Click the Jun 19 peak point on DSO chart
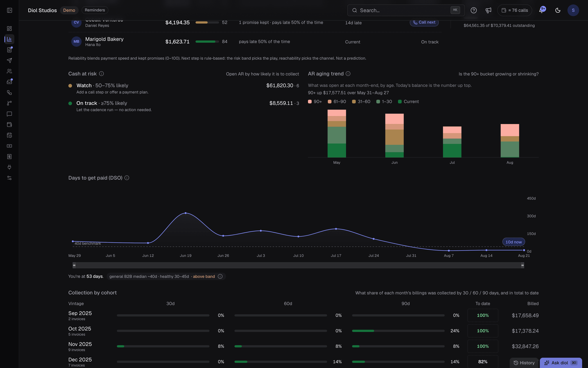The width and height of the screenshot is (588, 368). [186, 213]
